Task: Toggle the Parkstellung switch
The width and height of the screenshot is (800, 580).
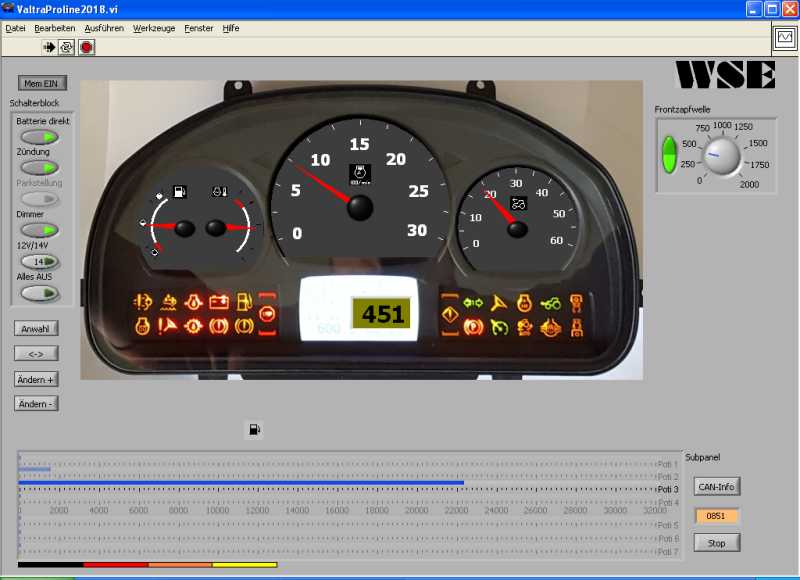Action: pyautogui.click(x=39, y=198)
